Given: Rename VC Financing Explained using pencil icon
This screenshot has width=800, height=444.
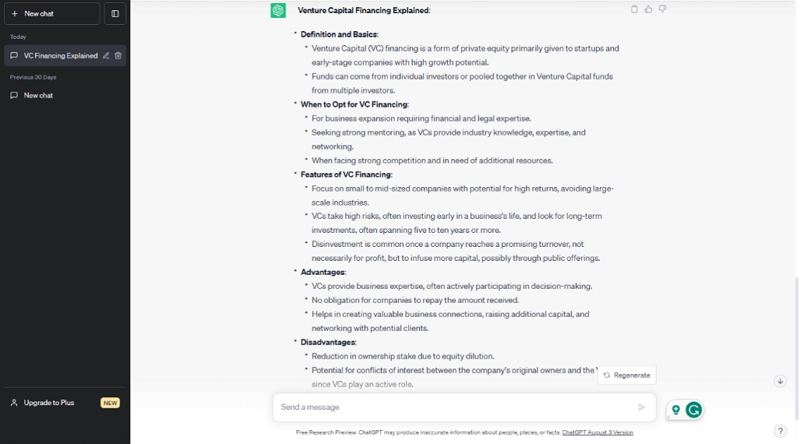Looking at the screenshot, I should [106, 55].
